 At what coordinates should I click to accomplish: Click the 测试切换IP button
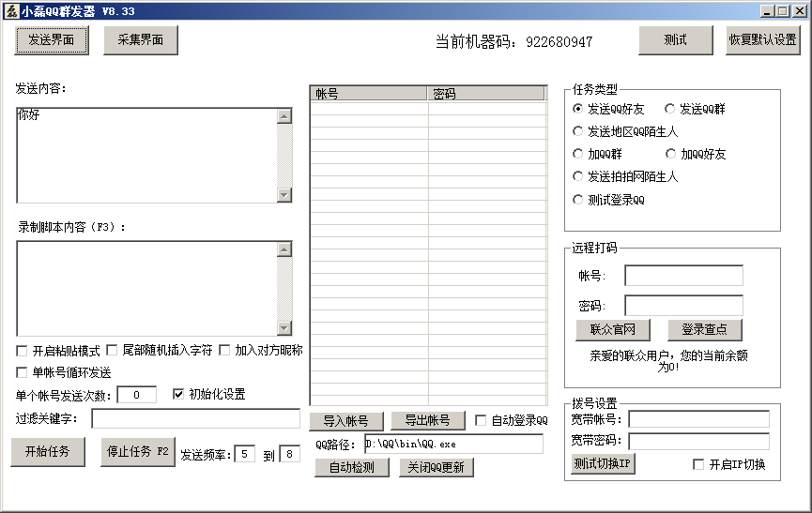pyautogui.click(x=603, y=464)
